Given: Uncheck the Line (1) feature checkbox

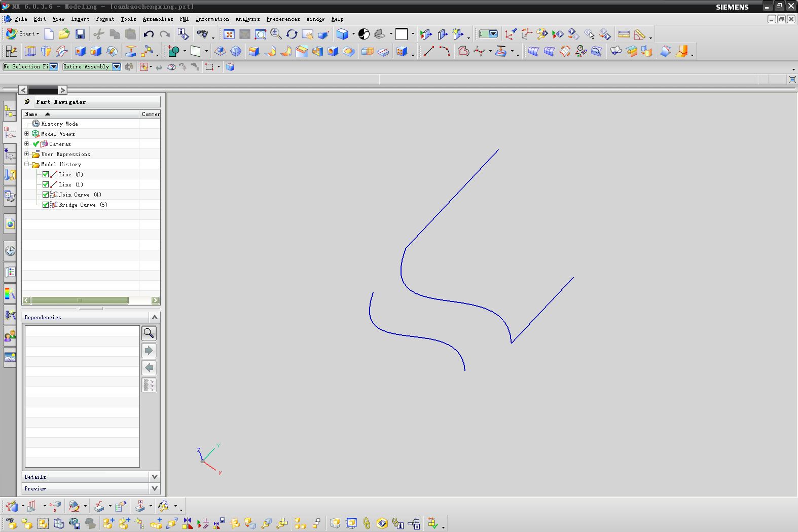Looking at the screenshot, I should 46,184.
